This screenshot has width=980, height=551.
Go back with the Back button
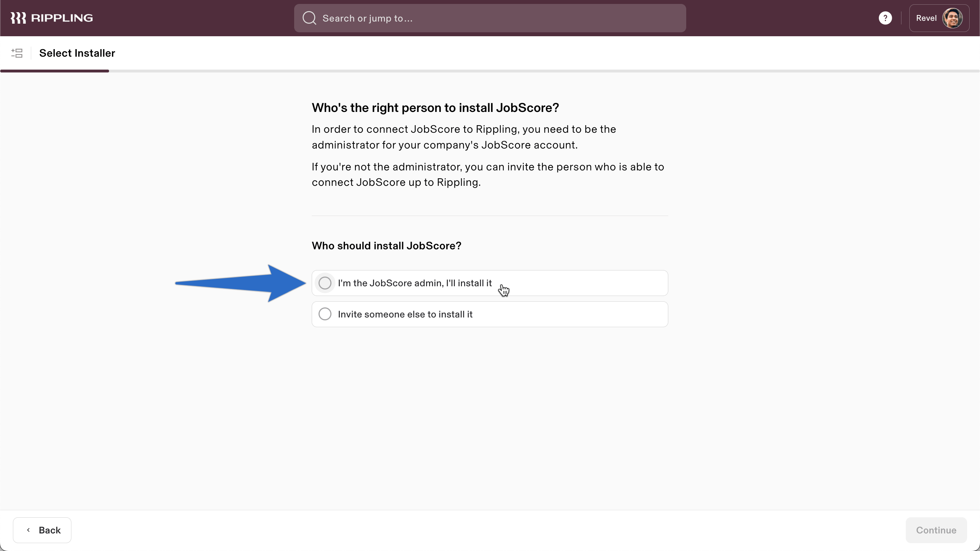pos(42,530)
